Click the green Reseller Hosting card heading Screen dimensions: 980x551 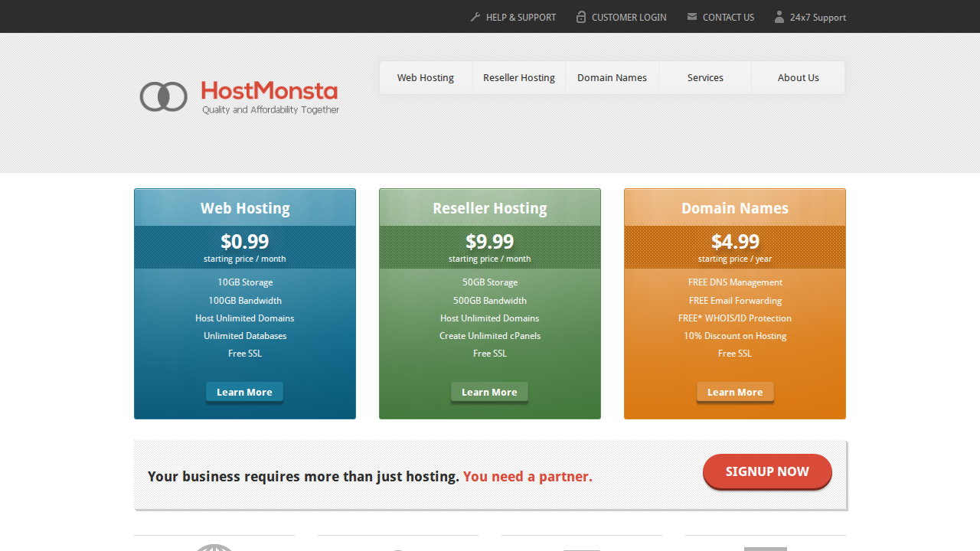[x=490, y=208]
